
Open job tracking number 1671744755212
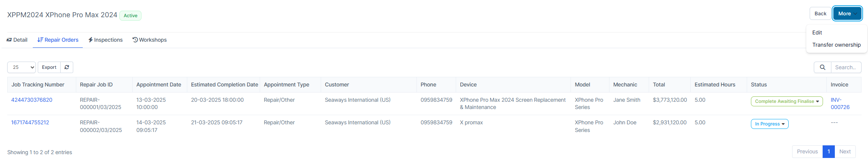pyautogui.click(x=30, y=122)
